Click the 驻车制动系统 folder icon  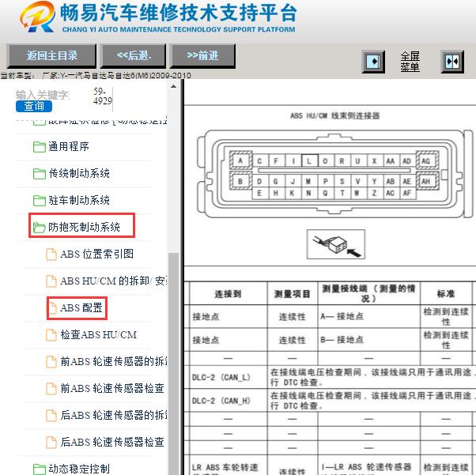pyautogui.click(x=40, y=201)
